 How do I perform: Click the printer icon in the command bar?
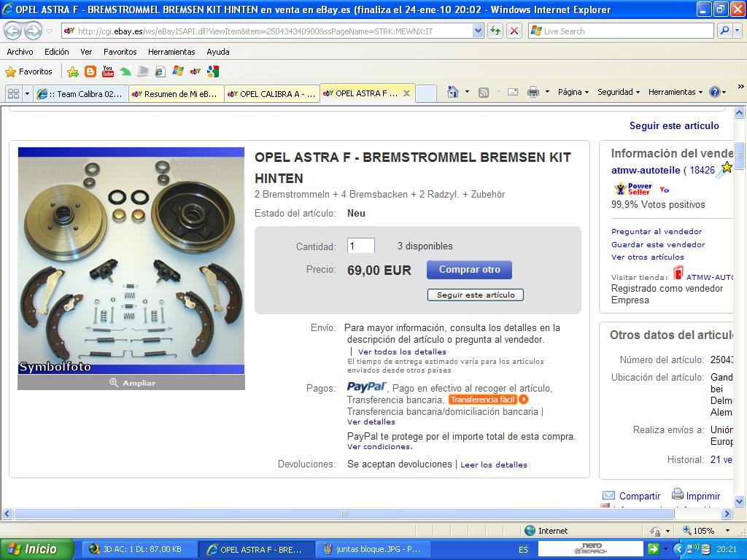tap(533, 92)
